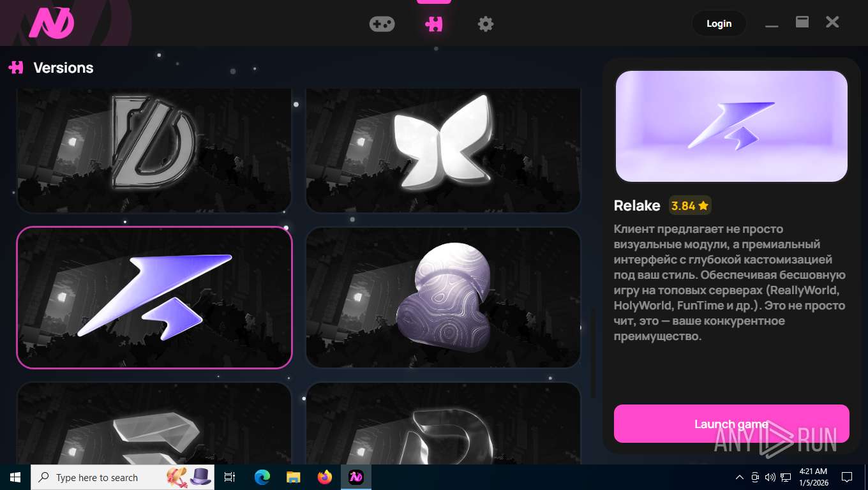Click the taskbar search box
The width and height of the screenshot is (868, 490).
click(x=123, y=477)
